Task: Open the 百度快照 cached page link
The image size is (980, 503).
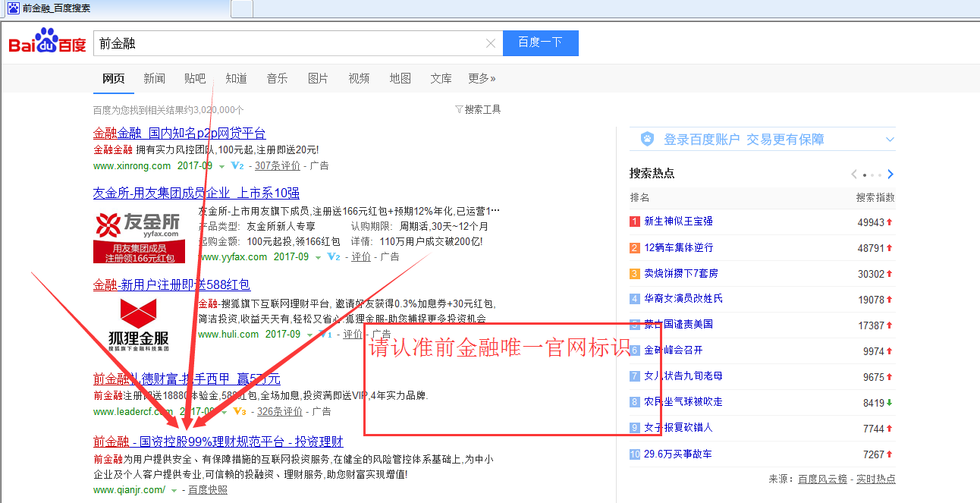Action: (207, 489)
